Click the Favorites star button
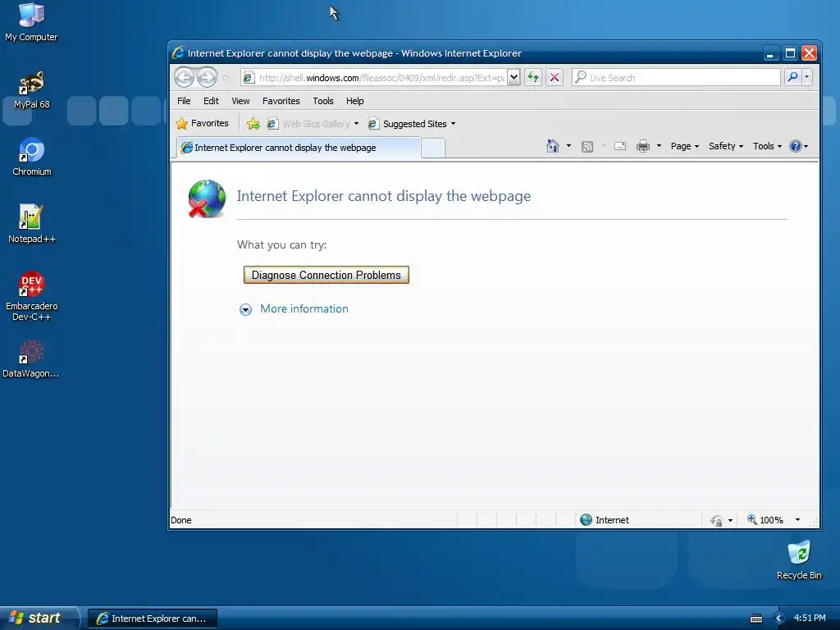Image resolution: width=840 pixels, height=630 pixels. [202, 124]
